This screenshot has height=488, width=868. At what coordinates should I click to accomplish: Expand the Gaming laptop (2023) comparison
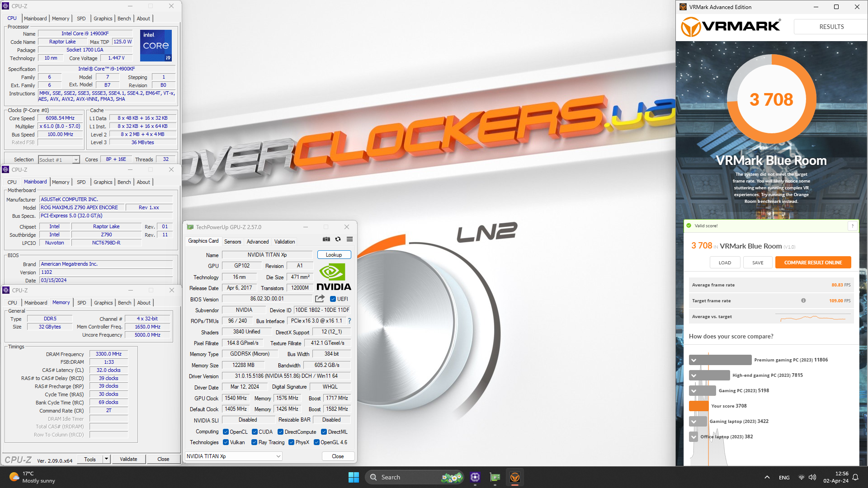693,422
